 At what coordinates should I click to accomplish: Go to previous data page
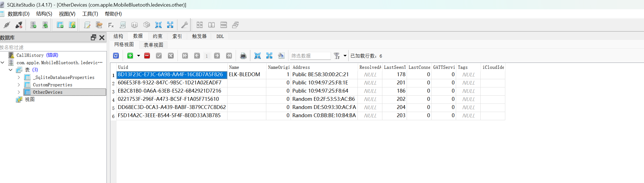point(197,56)
